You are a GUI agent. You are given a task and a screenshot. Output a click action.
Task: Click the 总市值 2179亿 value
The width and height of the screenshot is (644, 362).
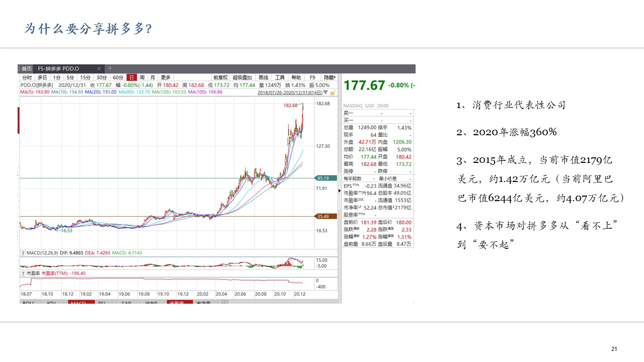click(x=404, y=208)
